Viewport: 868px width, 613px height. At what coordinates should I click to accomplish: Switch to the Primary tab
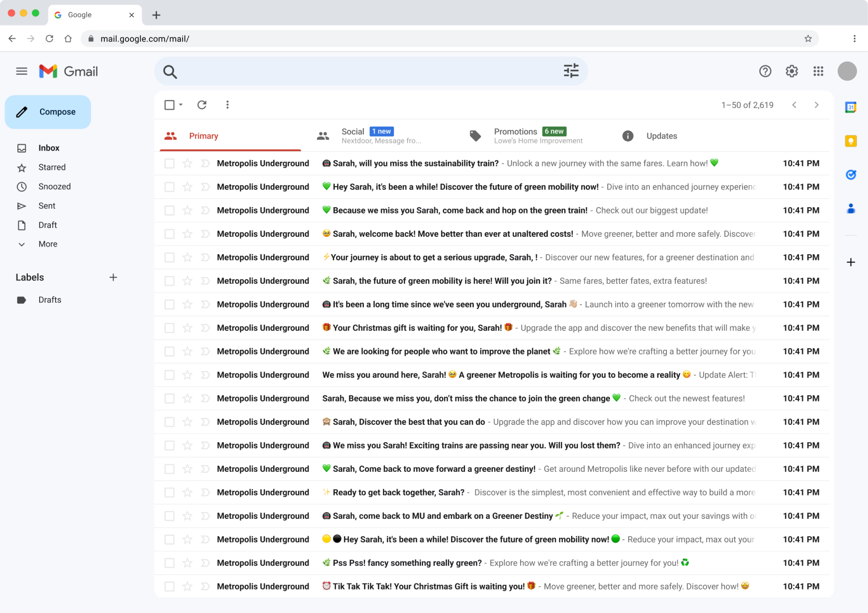(x=230, y=136)
